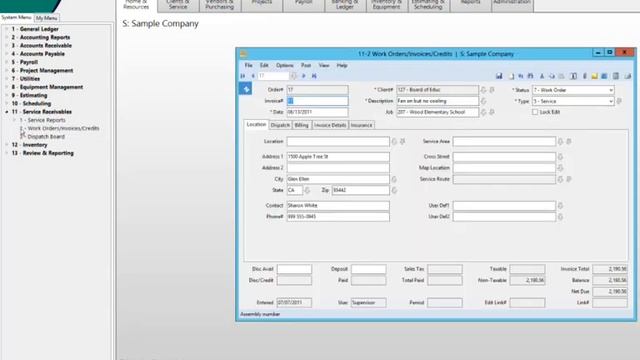Switch to the Invoice Details tab

click(330, 125)
